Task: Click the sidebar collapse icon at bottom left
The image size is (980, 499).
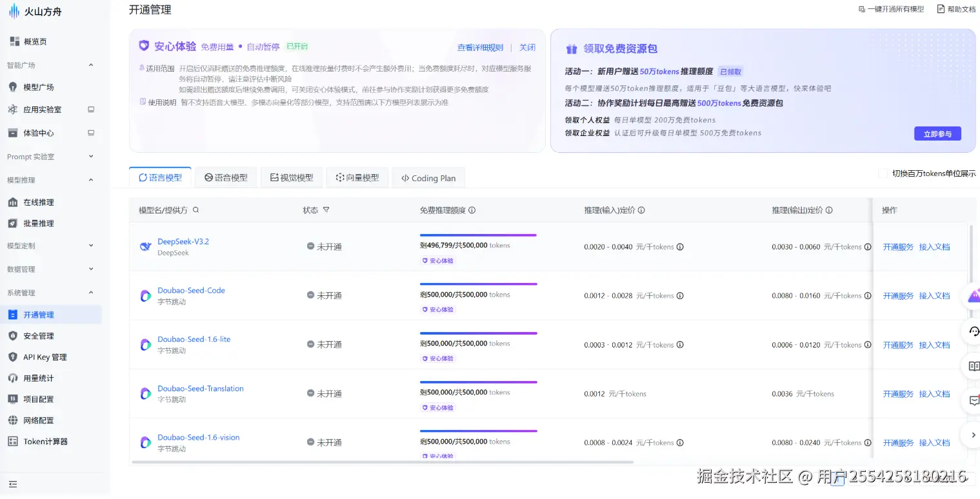Action: pos(13,484)
